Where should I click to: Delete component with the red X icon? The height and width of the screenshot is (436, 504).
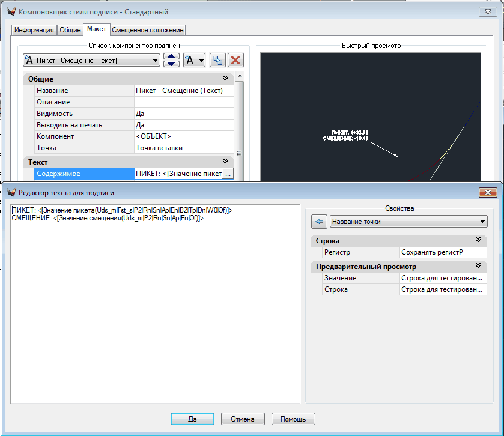coord(235,60)
